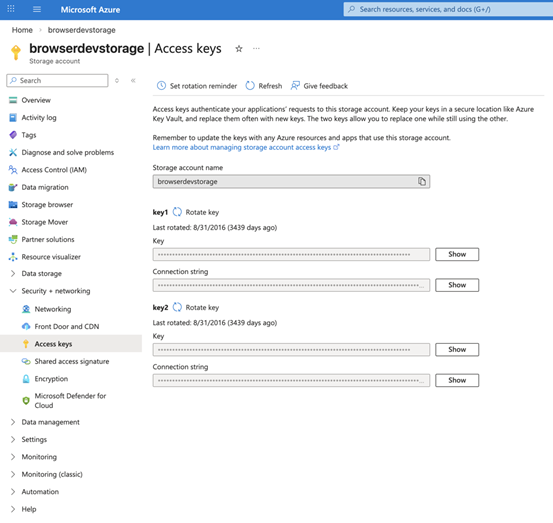The height and width of the screenshot is (523, 553).
Task: Click the Microsoft Azure logo text
Action: [90, 10]
